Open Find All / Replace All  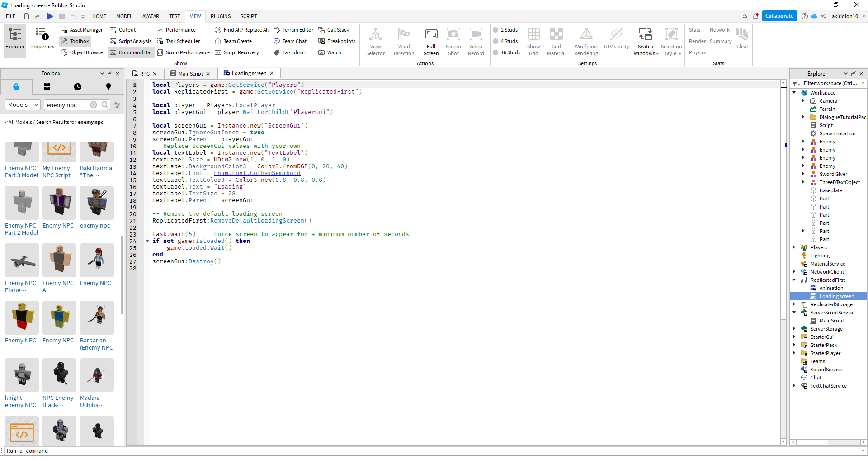(241, 30)
